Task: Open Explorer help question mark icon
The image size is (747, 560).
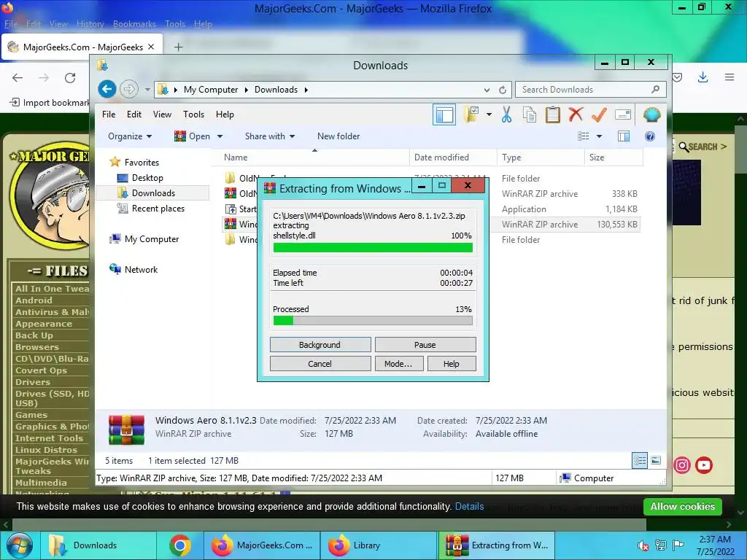Action: [650, 136]
